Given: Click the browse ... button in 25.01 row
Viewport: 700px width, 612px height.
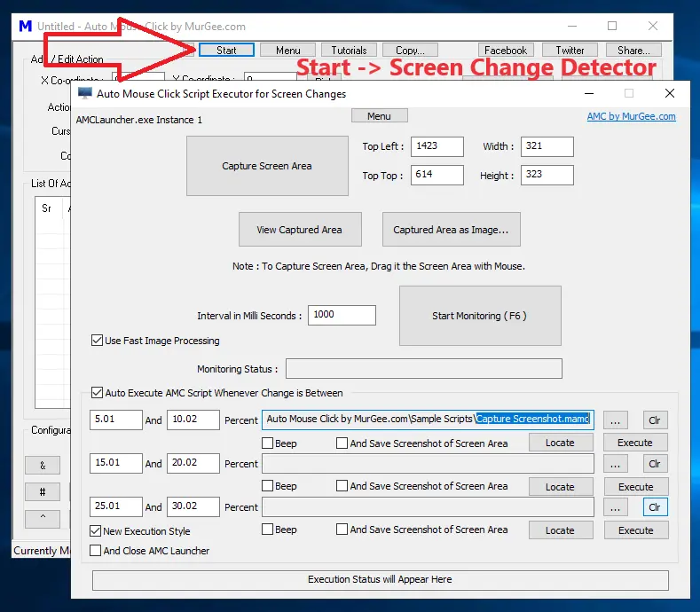Looking at the screenshot, I should (x=615, y=507).
